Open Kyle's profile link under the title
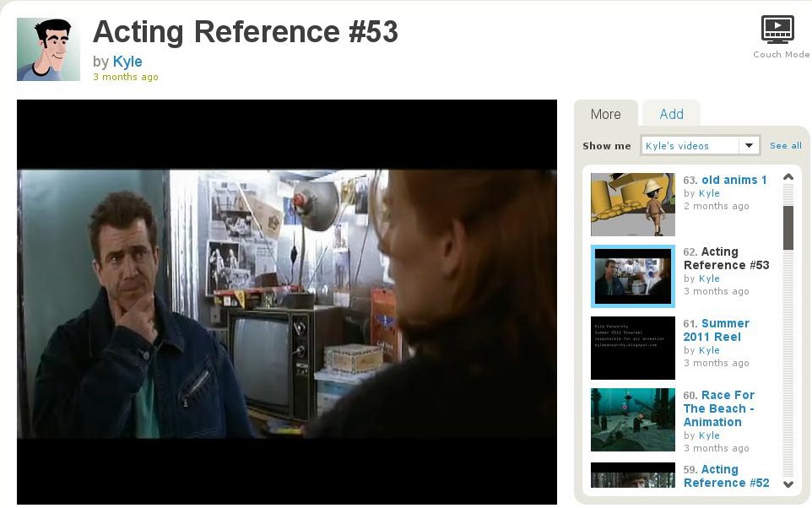 127,61
